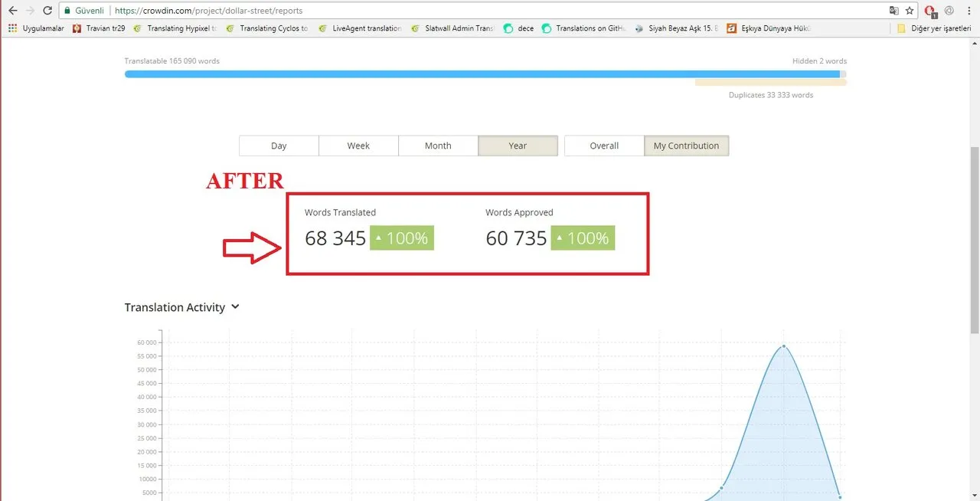Click the green 100% badge beside 68 345
Image resolution: width=980 pixels, height=501 pixels.
tap(402, 238)
